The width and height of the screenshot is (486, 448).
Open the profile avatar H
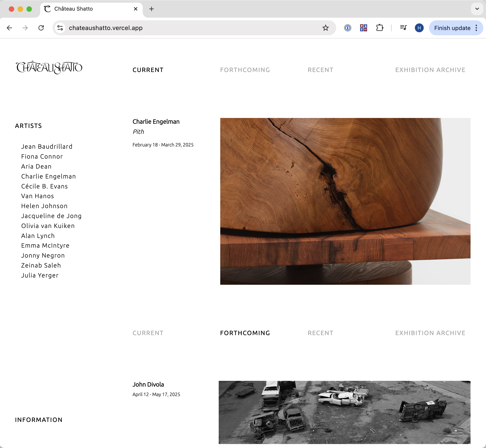419,28
